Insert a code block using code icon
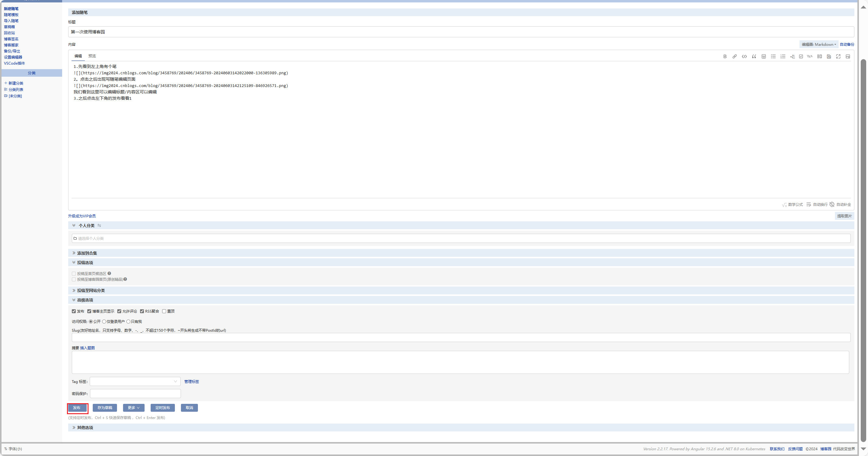 click(x=744, y=56)
